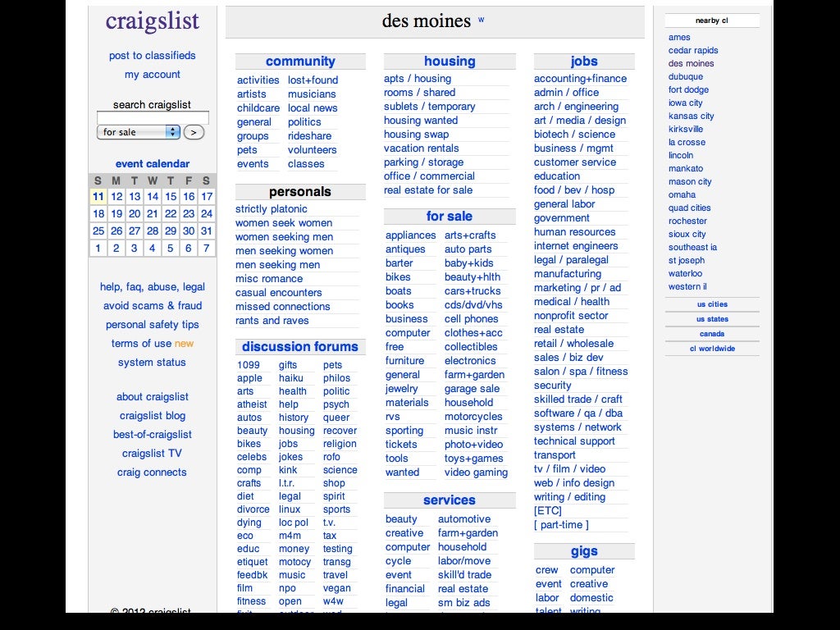Switch to cedar rapids nearby site
This screenshot has width=840, height=630.
(693, 50)
